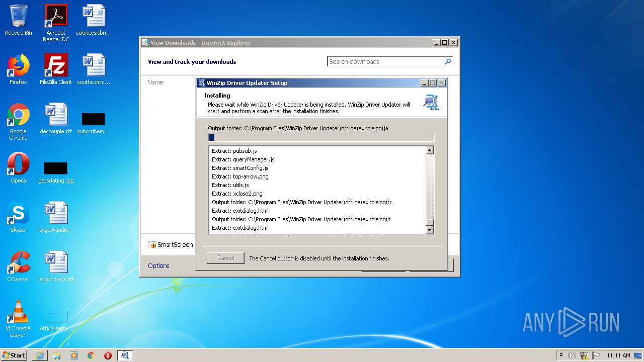Click the taskbar clock 11:11 AM
Viewport: 644px width, 362px height.
[x=618, y=355]
